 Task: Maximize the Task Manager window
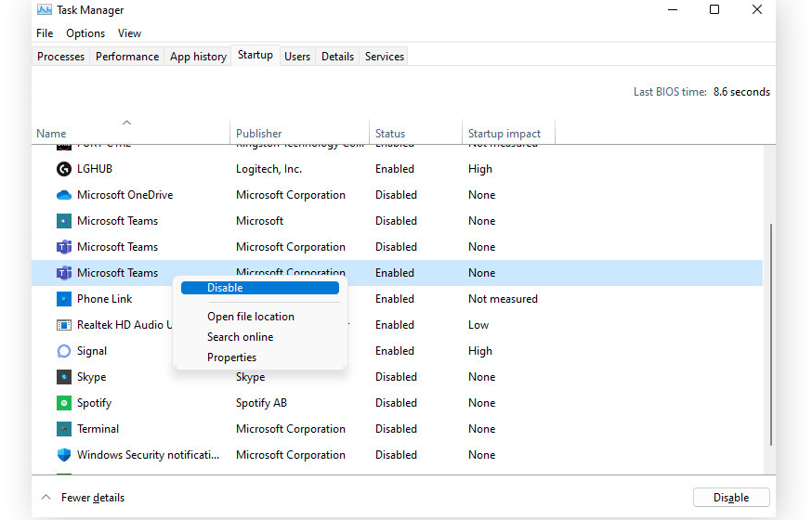[x=714, y=10]
